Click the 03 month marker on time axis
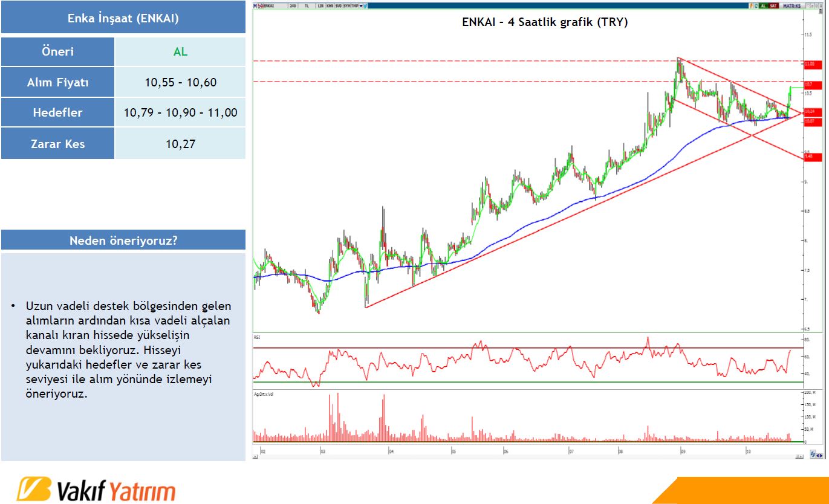829x504 pixels. pos(323,451)
